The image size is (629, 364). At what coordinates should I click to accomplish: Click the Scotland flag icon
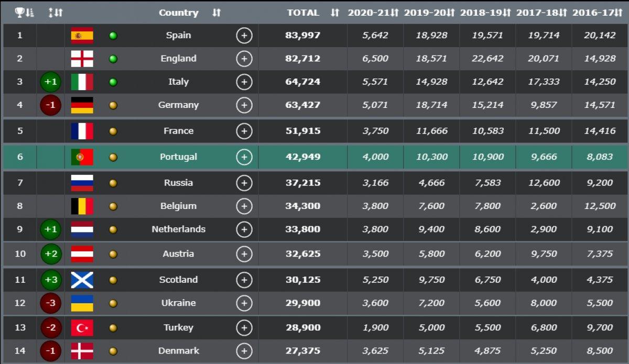(x=82, y=280)
